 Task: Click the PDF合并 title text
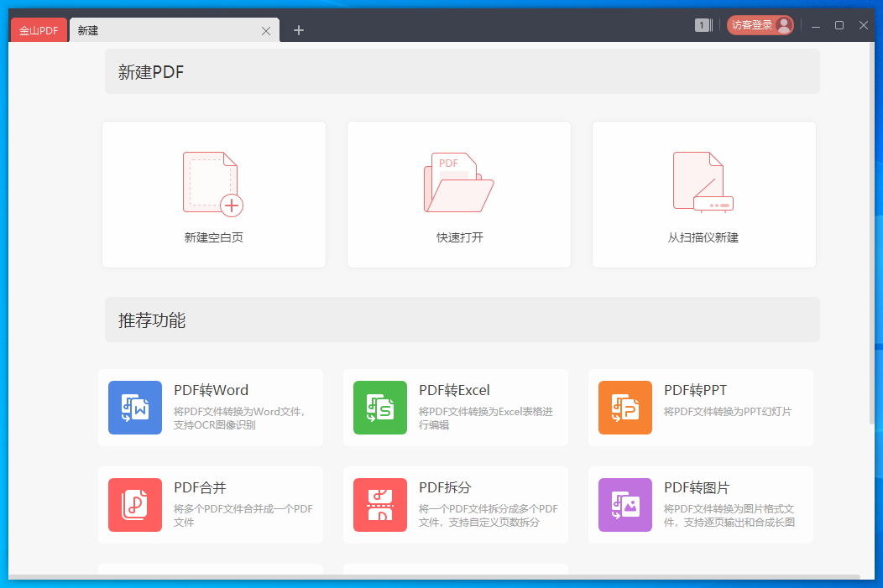200,487
